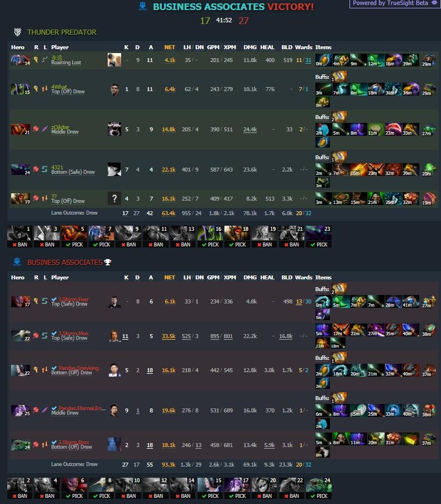Click the TrueSight Beta icon in banner
The height and width of the screenshot is (504, 441).
[434, 3]
